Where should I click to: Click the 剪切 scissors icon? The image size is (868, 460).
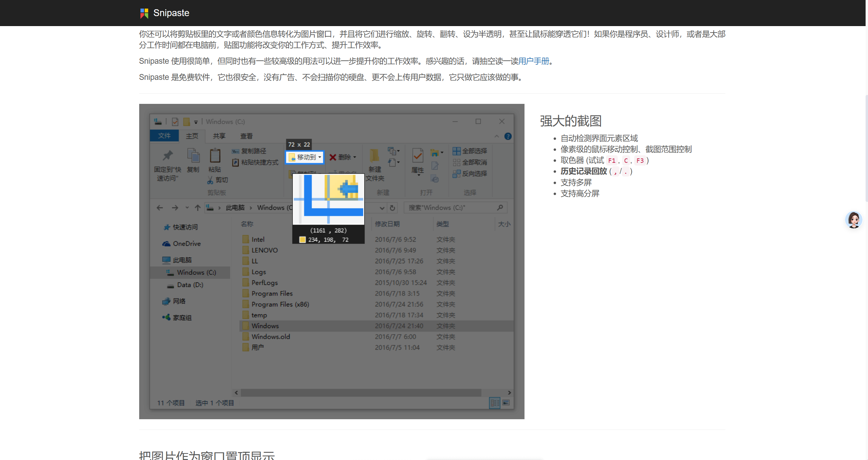point(210,180)
